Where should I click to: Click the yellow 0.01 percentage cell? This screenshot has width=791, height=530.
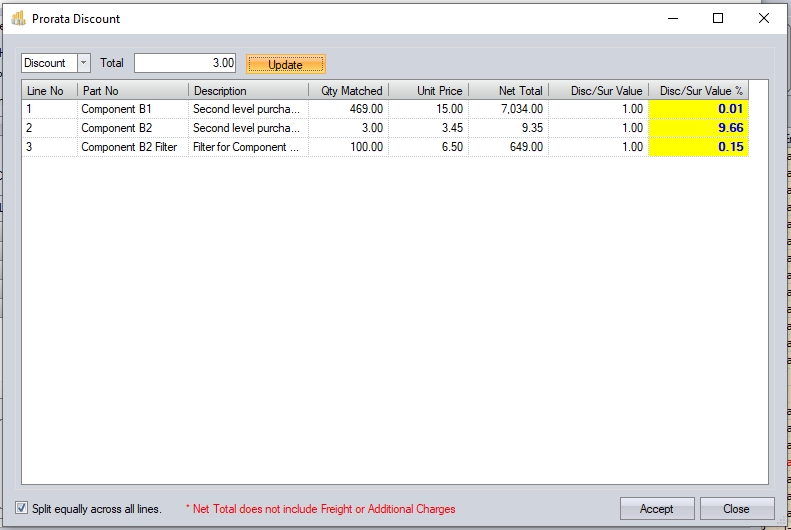(x=698, y=109)
